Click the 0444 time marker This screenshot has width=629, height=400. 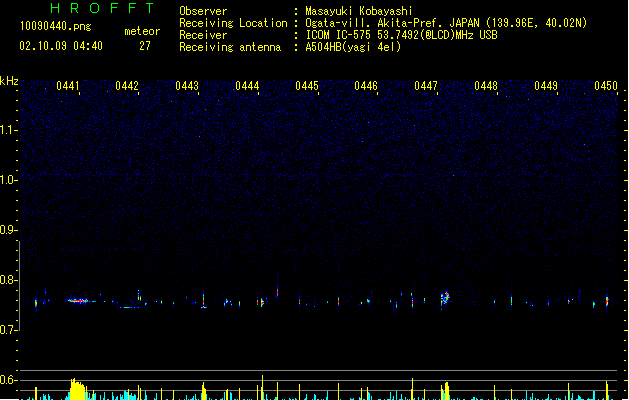[x=247, y=86]
